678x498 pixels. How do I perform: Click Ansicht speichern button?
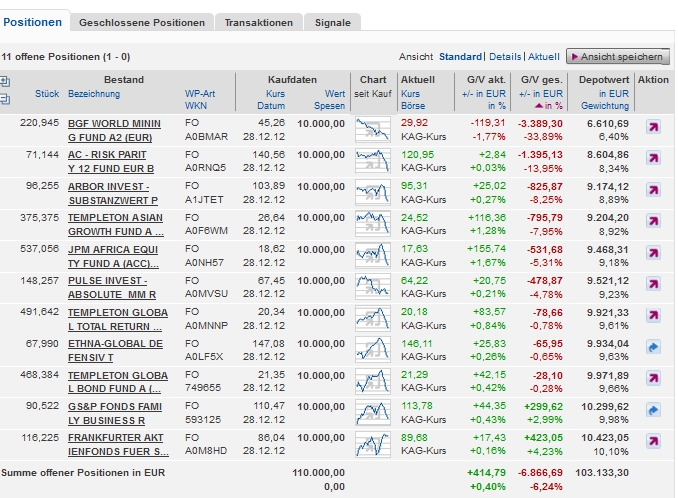pos(617,57)
